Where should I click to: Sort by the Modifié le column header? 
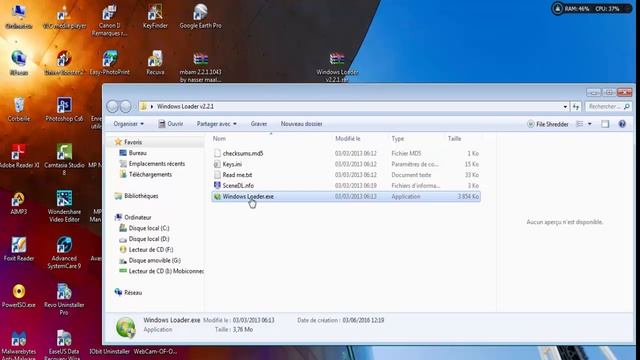347,139
